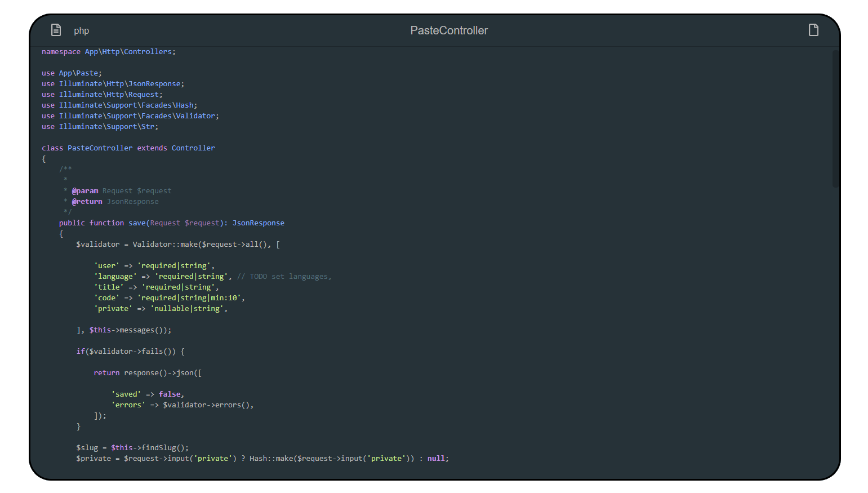Click the Illuminate\Support\Str import line
This screenshot has width=868, height=493.
pos(100,127)
